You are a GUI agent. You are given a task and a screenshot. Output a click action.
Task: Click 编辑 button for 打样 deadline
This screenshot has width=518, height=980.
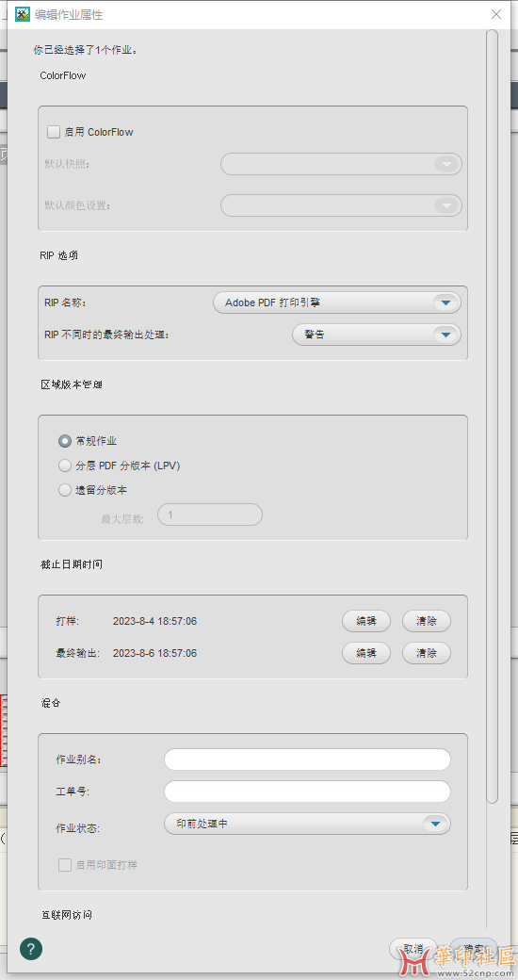point(366,621)
